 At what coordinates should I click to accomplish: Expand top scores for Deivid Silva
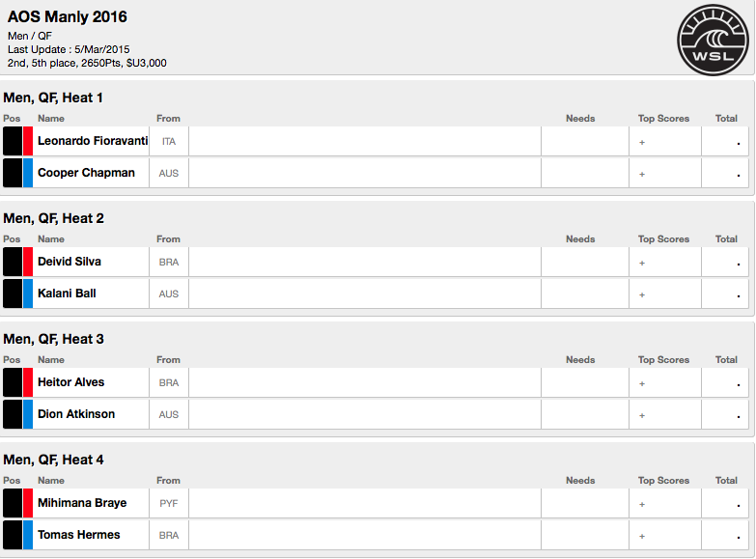[x=642, y=263]
